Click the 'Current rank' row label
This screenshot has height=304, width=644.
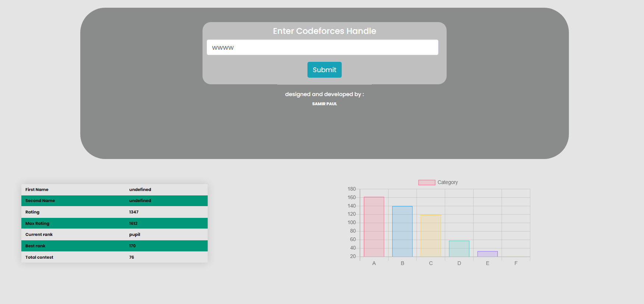39,234
